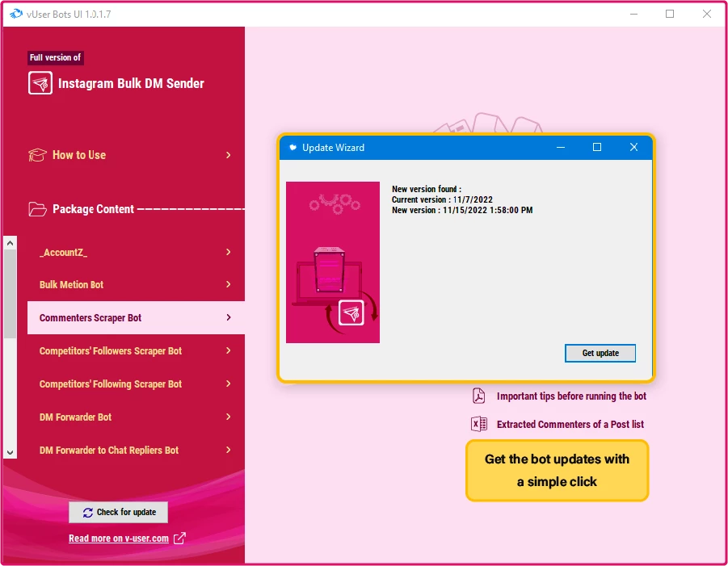Click the package list scroll up arrow
Screen dimensions: 728x566
11,243
